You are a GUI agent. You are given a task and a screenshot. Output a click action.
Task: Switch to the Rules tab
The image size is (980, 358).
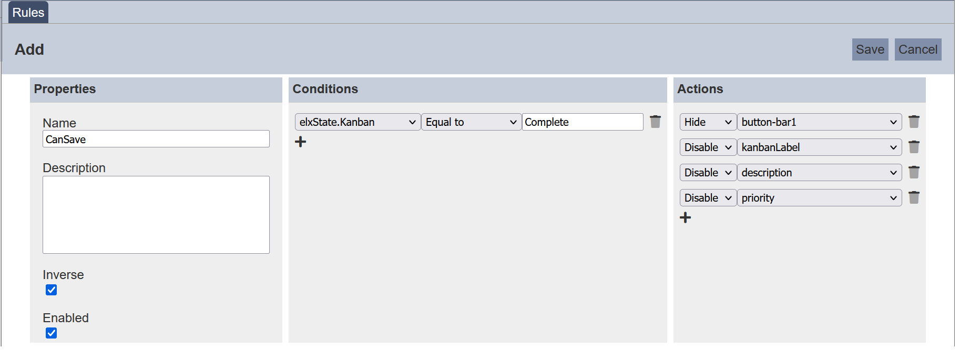point(28,13)
